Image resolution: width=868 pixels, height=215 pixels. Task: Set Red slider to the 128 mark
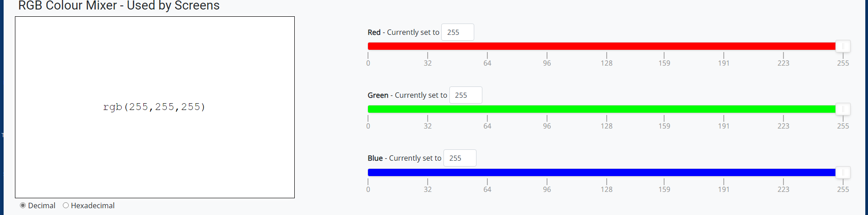607,46
